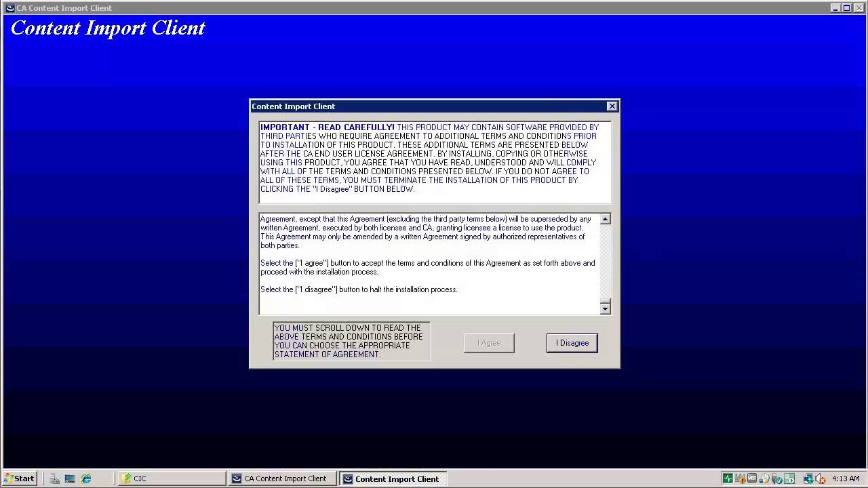Close the CA Content Import Client main window
This screenshot has height=488, width=868.
[859, 8]
